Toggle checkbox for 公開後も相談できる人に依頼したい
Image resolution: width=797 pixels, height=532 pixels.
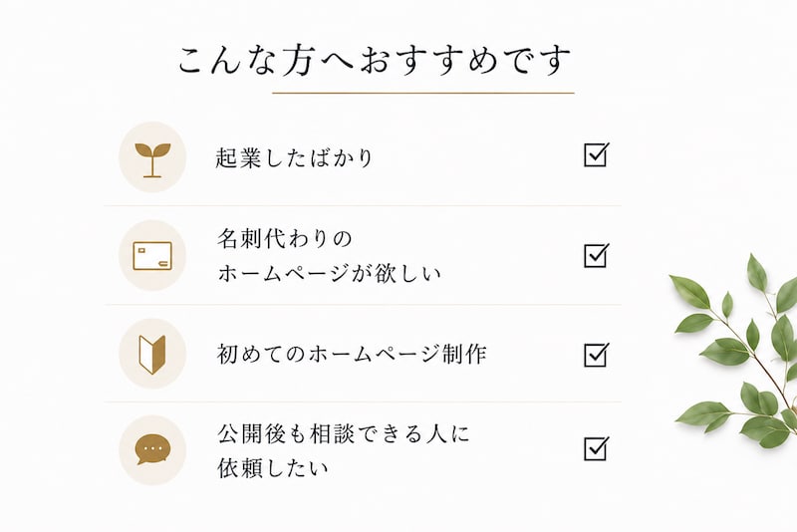[x=596, y=448]
